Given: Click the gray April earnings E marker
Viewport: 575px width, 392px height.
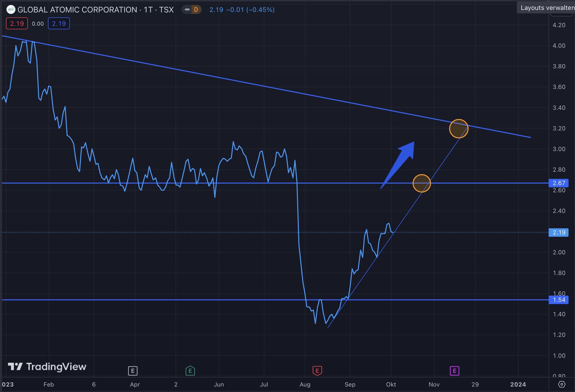Looking at the screenshot, I should click(133, 371).
